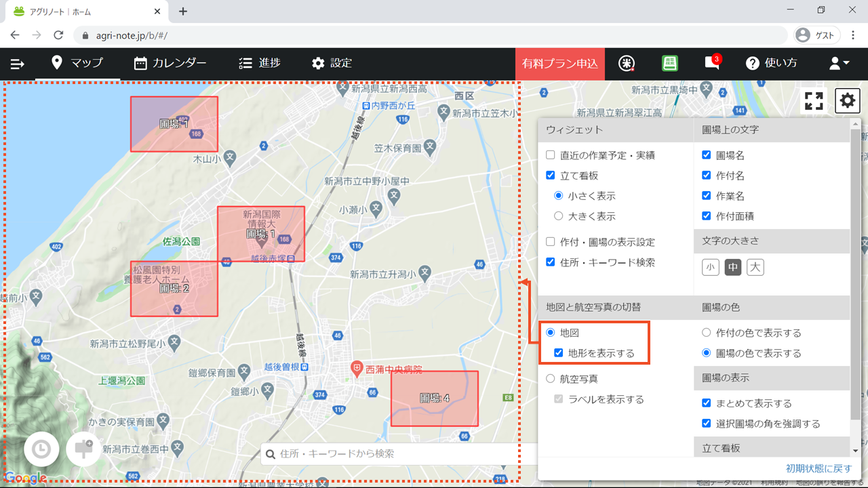This screenshot has width=868, height=488.
Task: Click the map gear settings icon
Action: [847, 101]
